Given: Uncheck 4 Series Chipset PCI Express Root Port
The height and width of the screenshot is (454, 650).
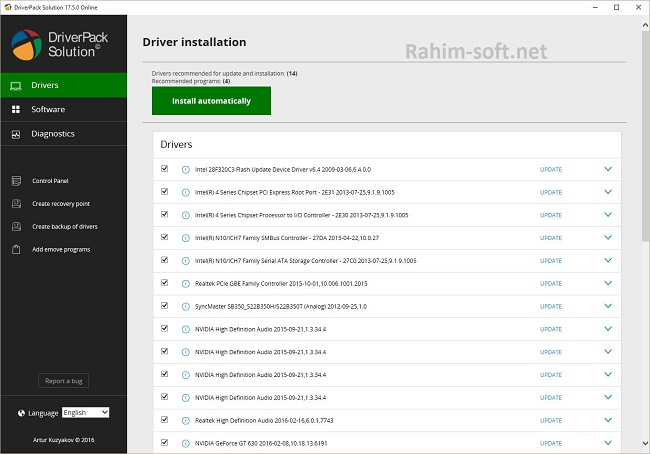Looking at the screenshot, I should [x=165, y=192].
